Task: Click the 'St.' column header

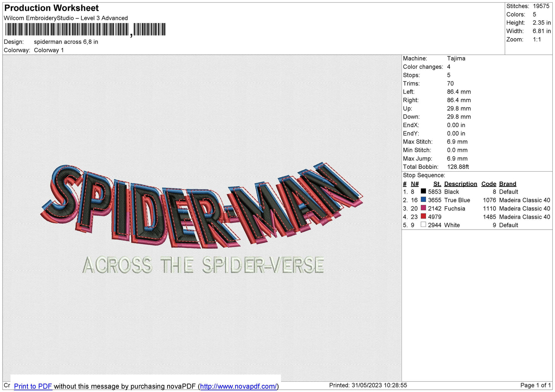Action: click(437, 184)
